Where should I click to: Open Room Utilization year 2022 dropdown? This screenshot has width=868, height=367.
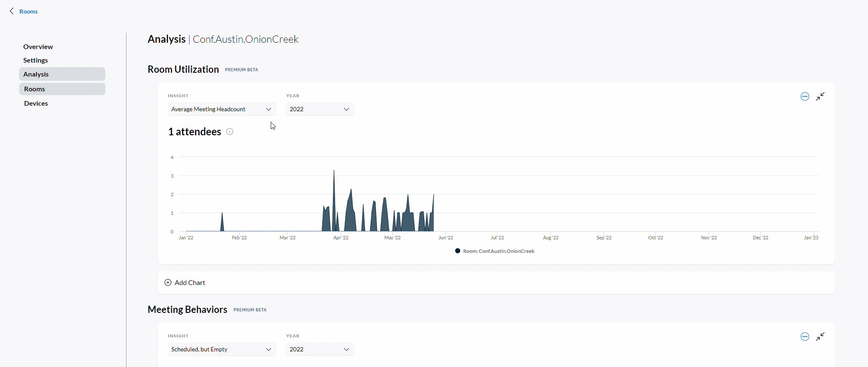pyautogui.click(x=320, y=109)
